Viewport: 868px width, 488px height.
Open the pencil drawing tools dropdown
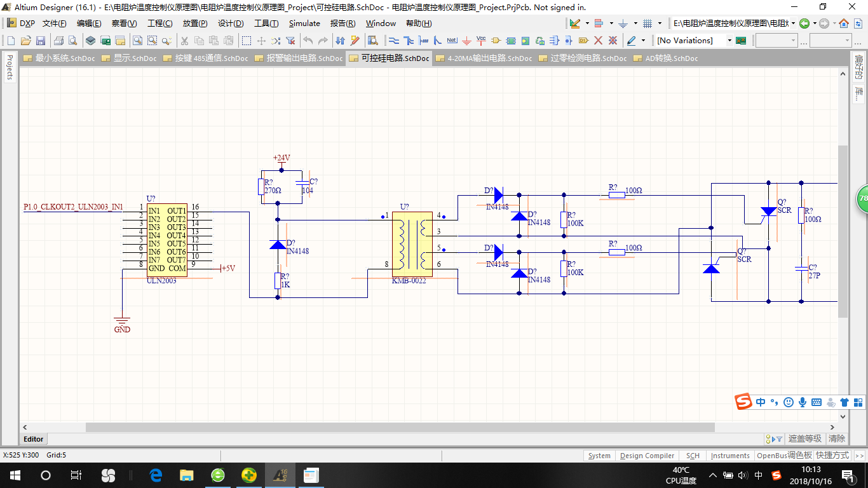point(643,41)
